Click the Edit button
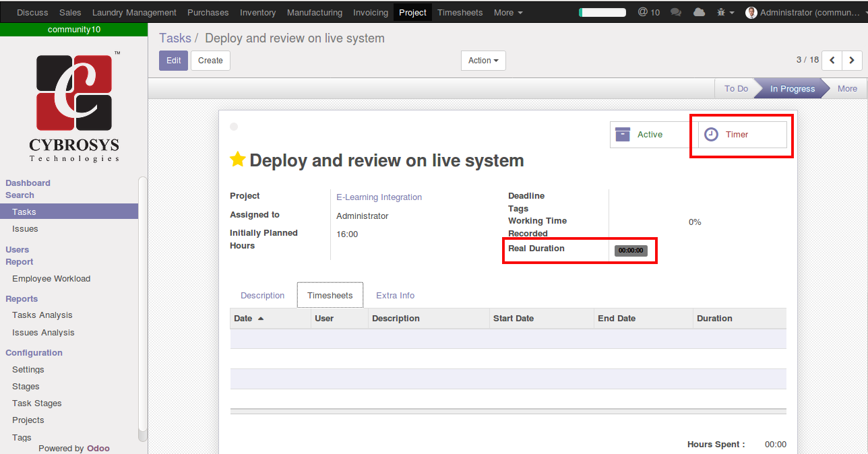The height and width of the screenshot is (454, 868). click(x=173, y=61)
